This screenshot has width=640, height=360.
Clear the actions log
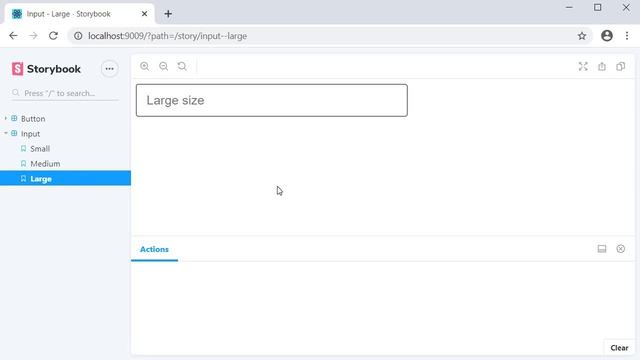(x=619, y=348)
